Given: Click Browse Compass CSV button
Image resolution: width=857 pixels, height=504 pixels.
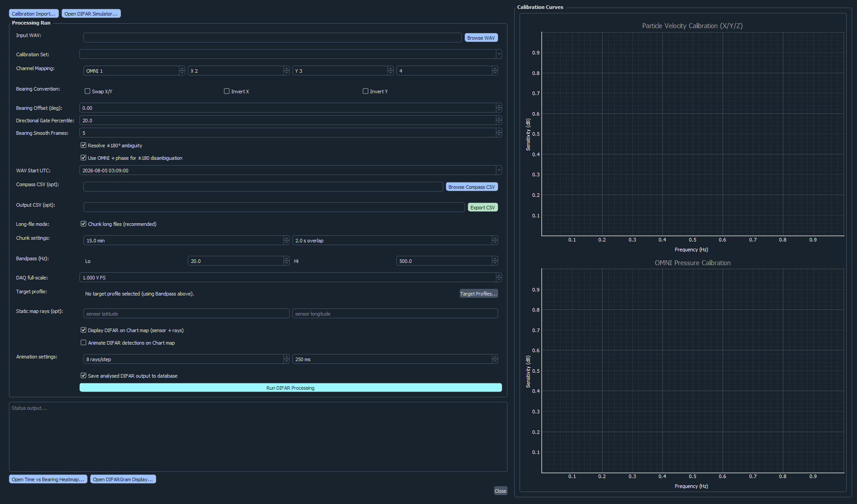Looking at the screenshot, I should click(x=471, y=187).
